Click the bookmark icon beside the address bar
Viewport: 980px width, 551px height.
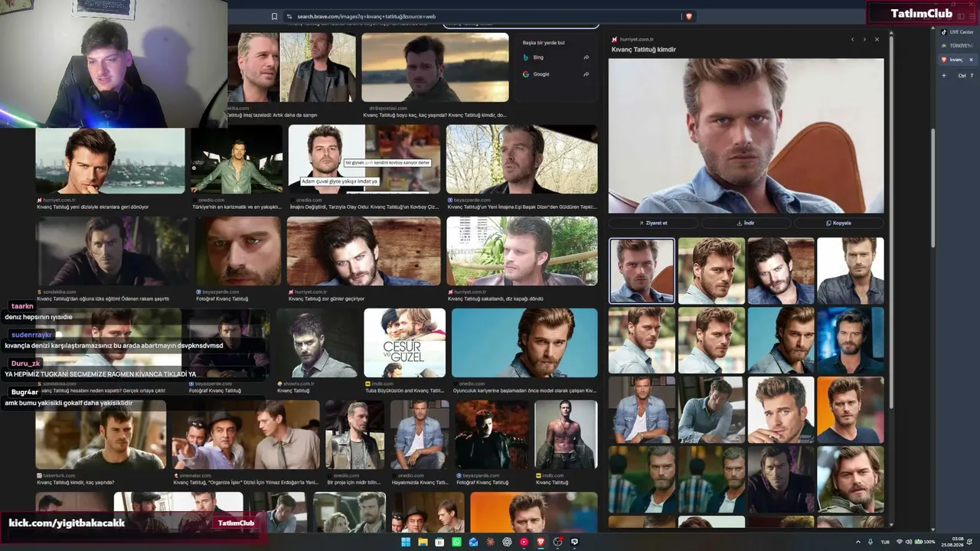(274, 16)
